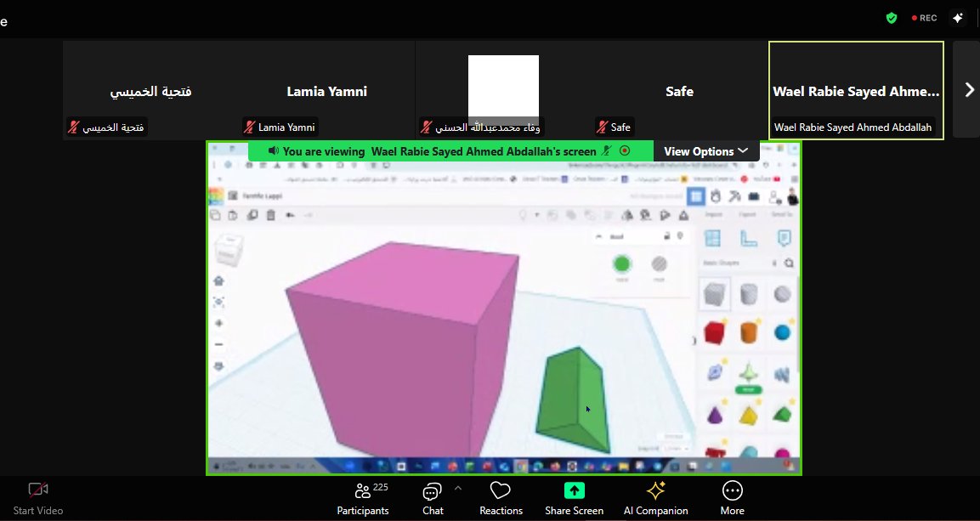Pick the yellow Pyramid shape
This screenshot has height=521, width=980.
[x=748, y=414]
